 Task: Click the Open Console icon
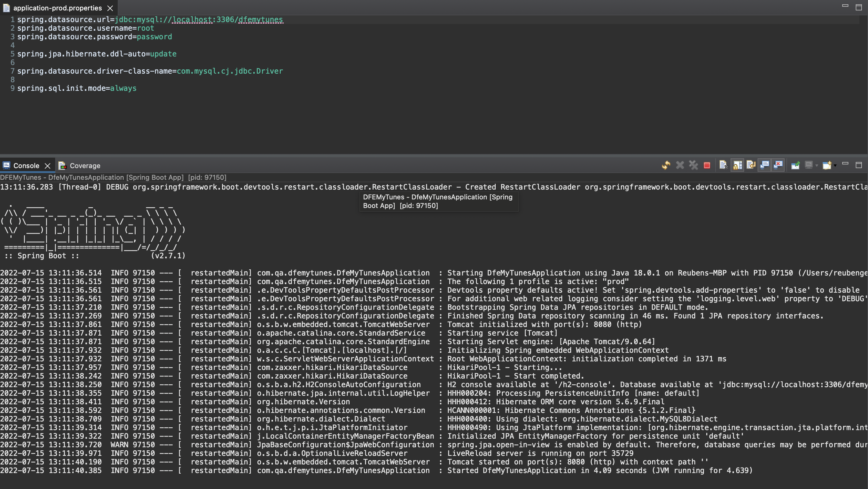(x=827, y=165)
